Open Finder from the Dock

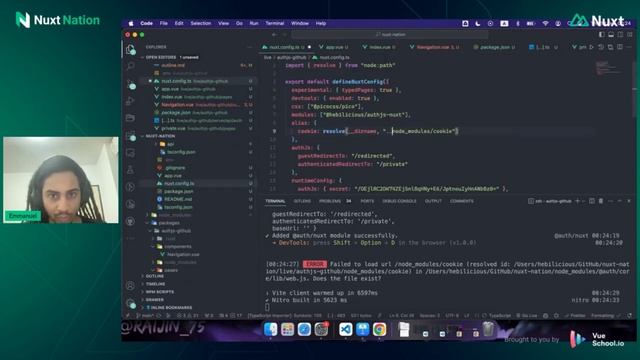point(271,329)
